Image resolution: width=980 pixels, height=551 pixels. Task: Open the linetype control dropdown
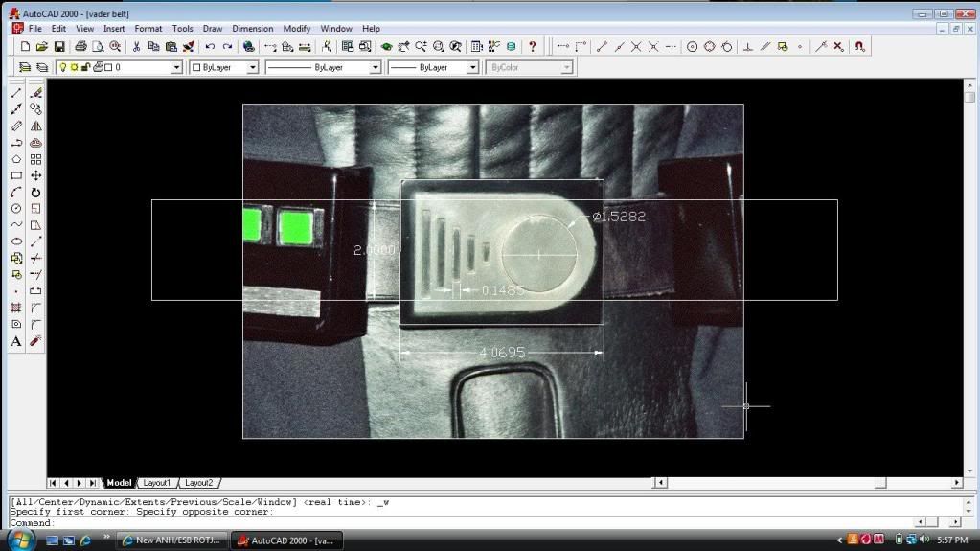coord(375,67)
